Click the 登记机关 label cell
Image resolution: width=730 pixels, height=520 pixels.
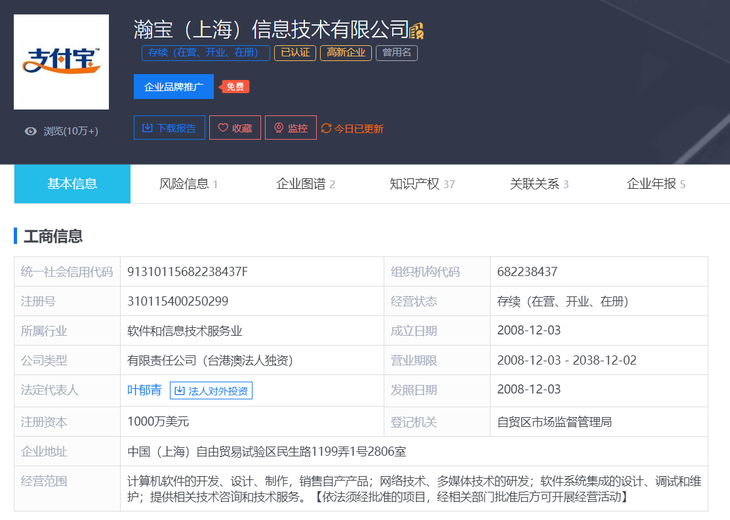(x=437, y=422)
